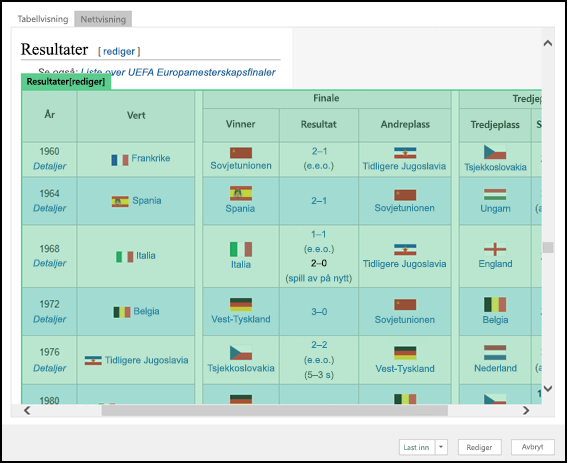Switch to the Nettvisning tab
This screenshot has width=567, height=463.
[103, 19]
